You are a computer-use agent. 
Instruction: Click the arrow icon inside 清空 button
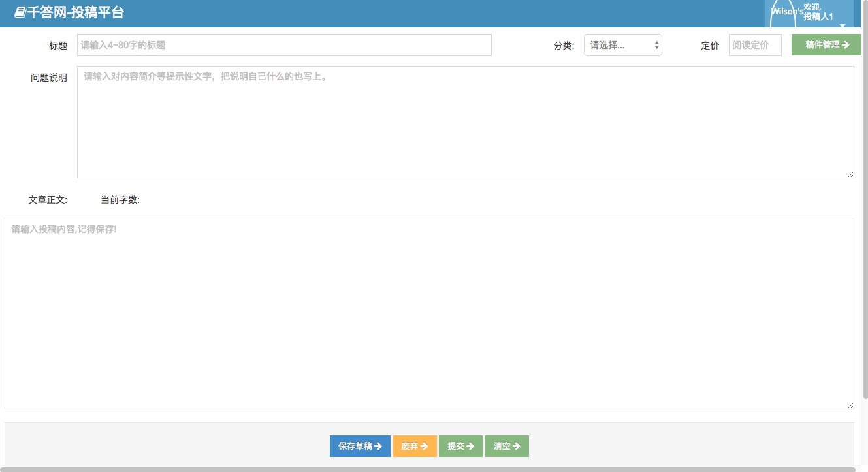518,446
